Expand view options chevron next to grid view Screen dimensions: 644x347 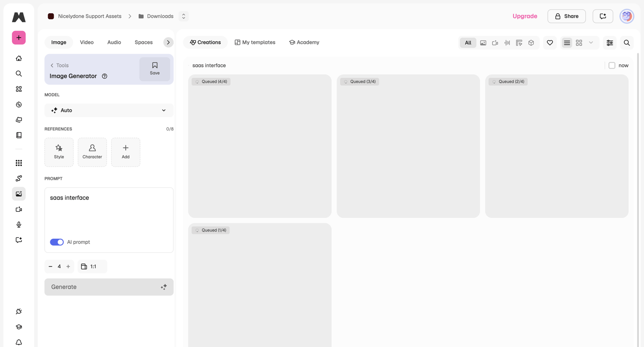coord(591,43)
